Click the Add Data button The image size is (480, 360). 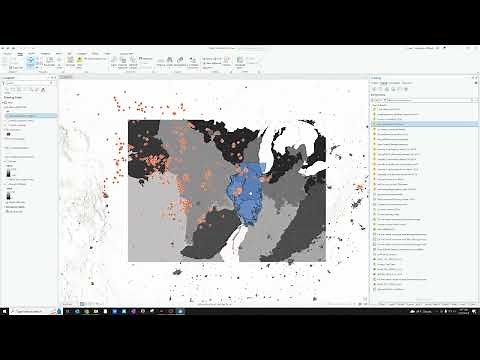coord(79,62)
